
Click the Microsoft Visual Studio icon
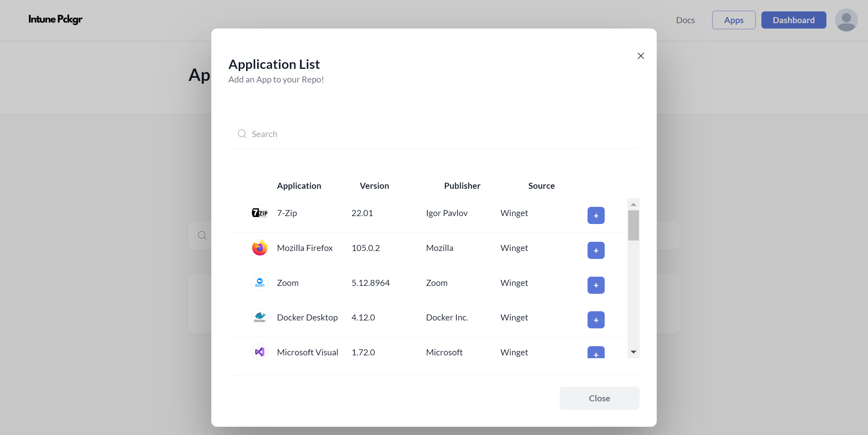coord(260,352)
